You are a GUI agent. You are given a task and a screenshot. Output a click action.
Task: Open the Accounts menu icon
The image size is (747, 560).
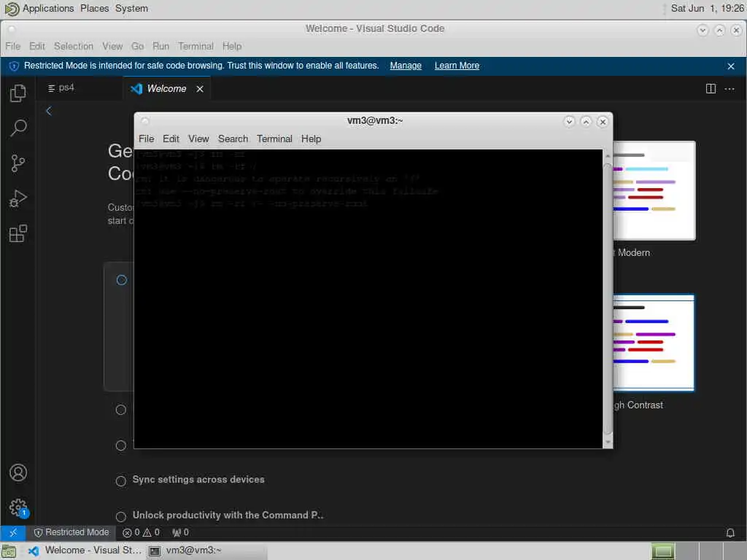[x=18, y=472]
